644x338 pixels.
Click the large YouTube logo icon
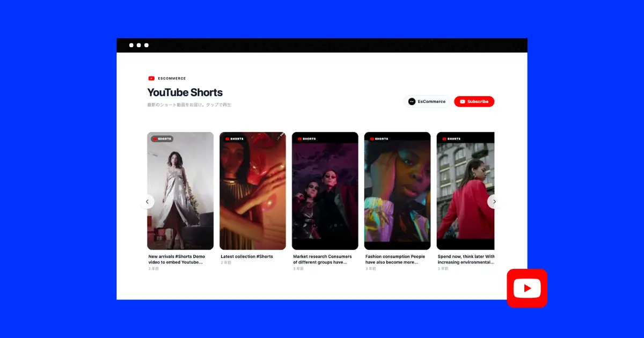point(526,288)
